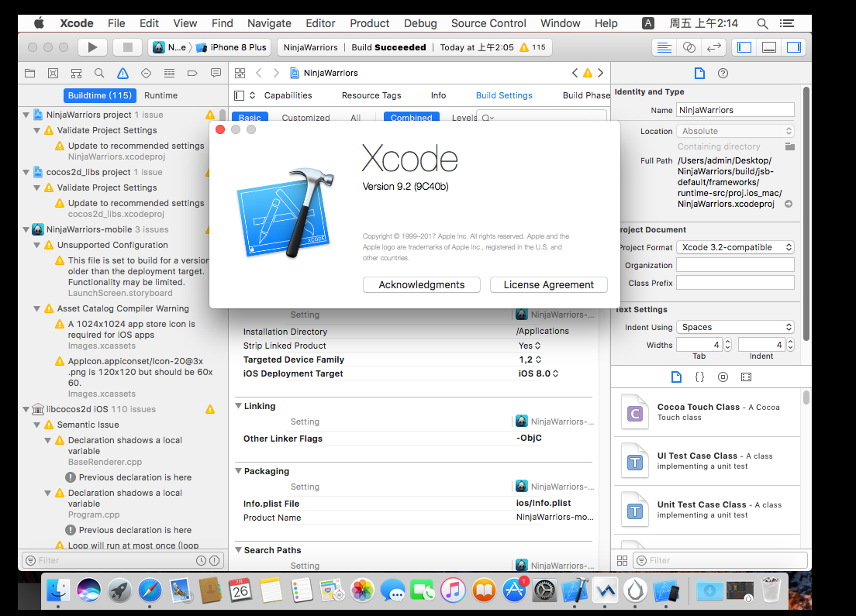856x616 pixels.
Task: Choose containing directory folder icon
Action: (x=789, y=146)
